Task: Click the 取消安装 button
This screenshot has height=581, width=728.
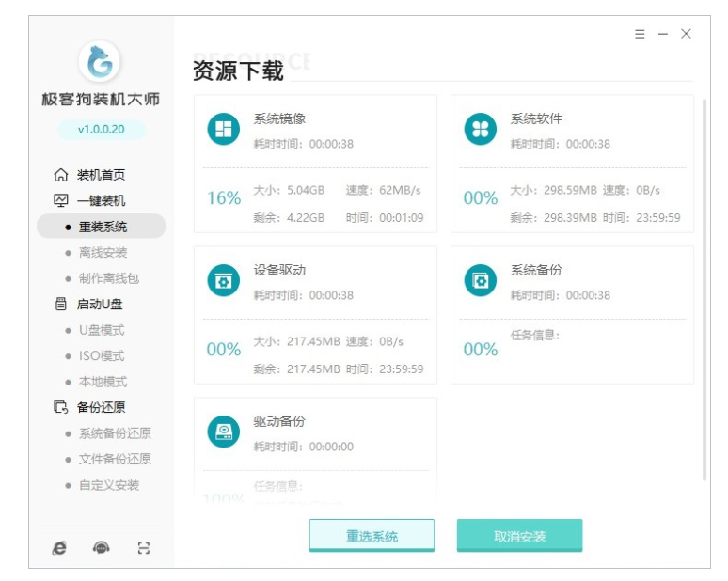Action: [x=519, y=536]
